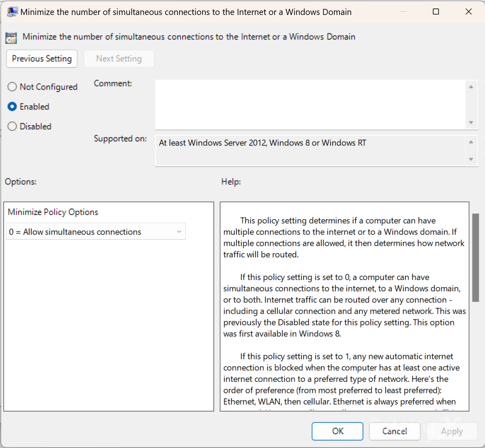Viewport: 485px width, 448px height.
Task: Click the policy setting icon beside the heading
Action: click(11, 38)
